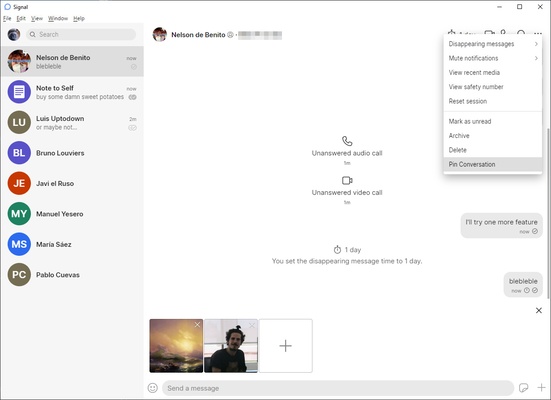551x400 pixels.
Task: Open the Luis Uptodown conversation
Action: pyautogui.click(x=72, y=122)
